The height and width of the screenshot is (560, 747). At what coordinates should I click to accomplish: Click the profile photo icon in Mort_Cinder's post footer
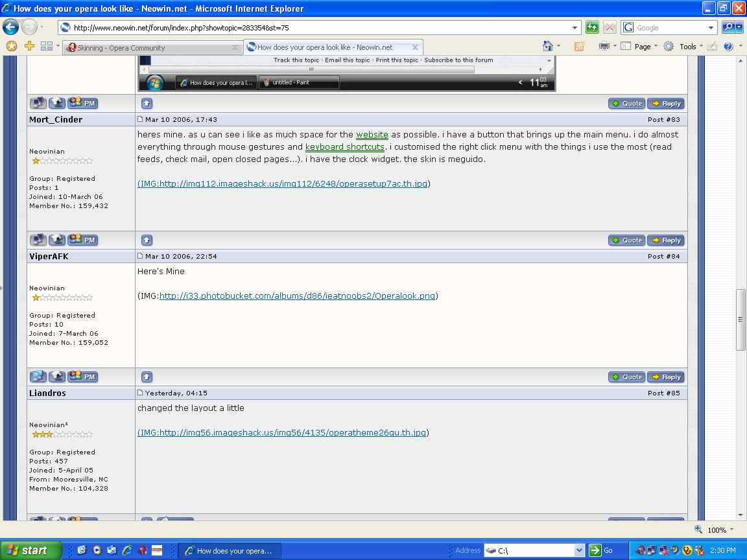point(57,240)
